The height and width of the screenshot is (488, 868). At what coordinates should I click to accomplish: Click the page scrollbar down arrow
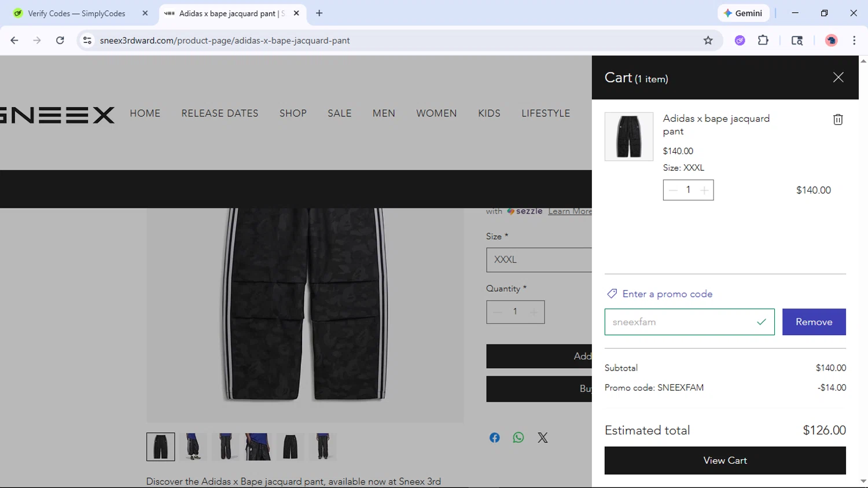pyautogui.click(x=863, y=482)
